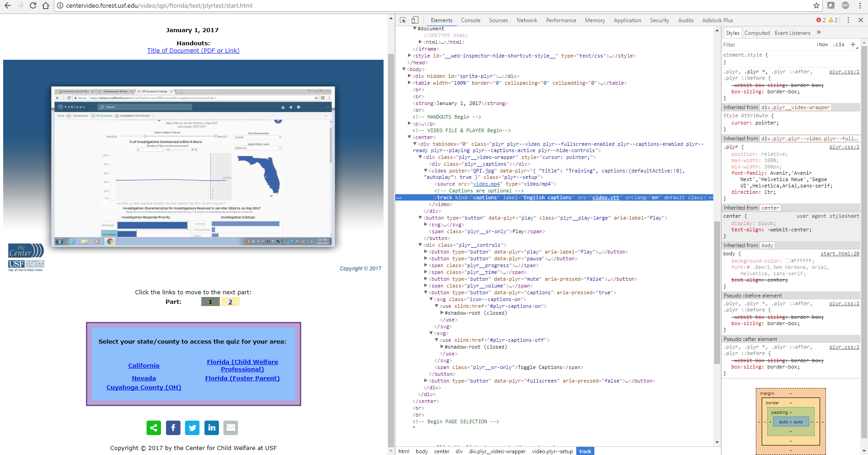Expand the #shadow-root (closed) node
This screenshot has height=455, width=868.
pos(442,313)
